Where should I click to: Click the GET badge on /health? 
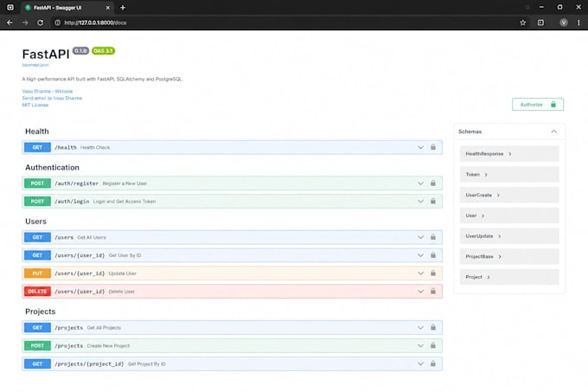click(37, 147)
